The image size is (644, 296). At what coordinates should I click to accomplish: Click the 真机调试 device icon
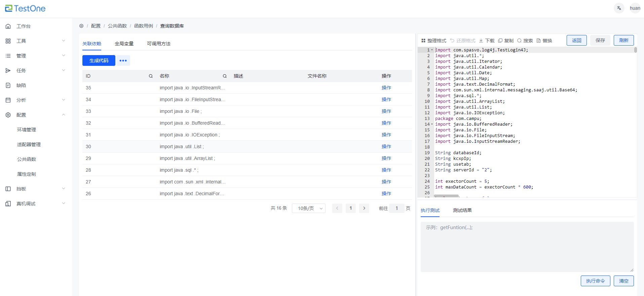click(8, 204)
